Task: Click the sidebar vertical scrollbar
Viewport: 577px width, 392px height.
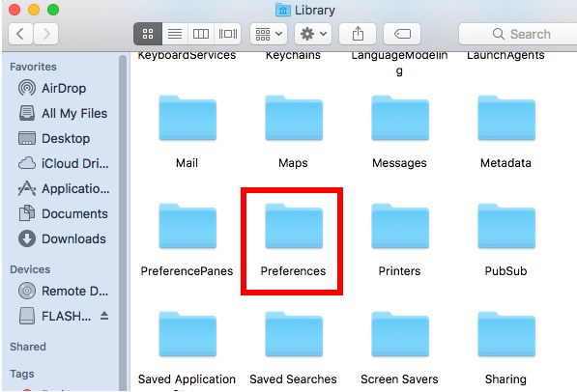Action: [123, 221]
